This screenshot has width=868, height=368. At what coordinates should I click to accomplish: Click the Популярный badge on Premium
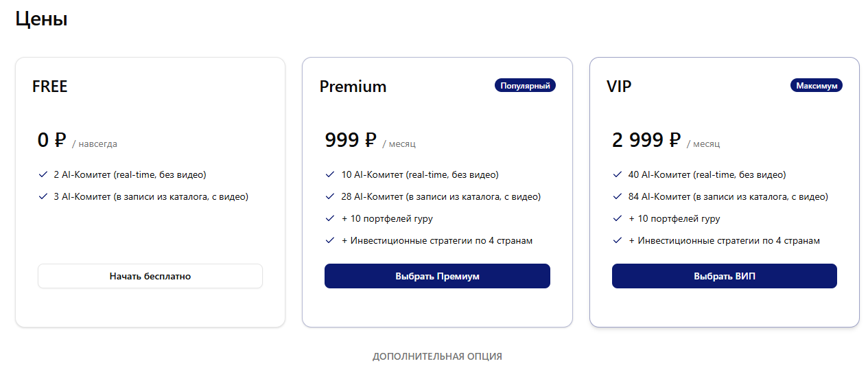tap(525, 86)
